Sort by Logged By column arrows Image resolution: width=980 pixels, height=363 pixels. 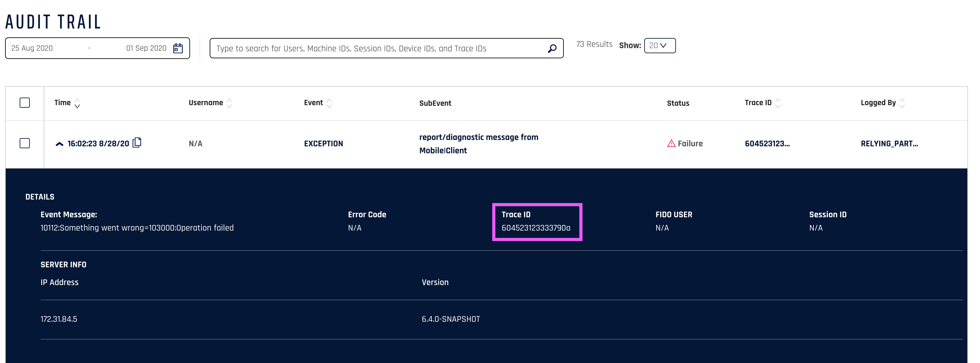(x=902, y=103)
